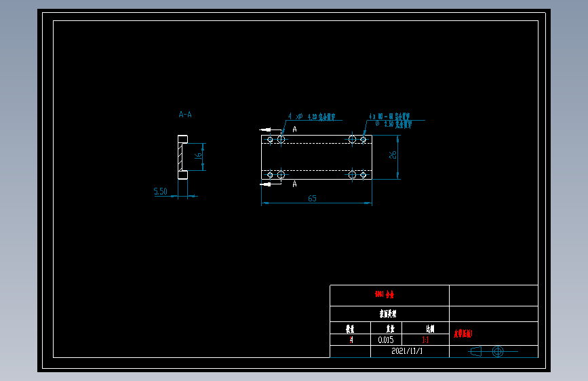Click the lower section letter "A" below the plate

click(295, 184)
